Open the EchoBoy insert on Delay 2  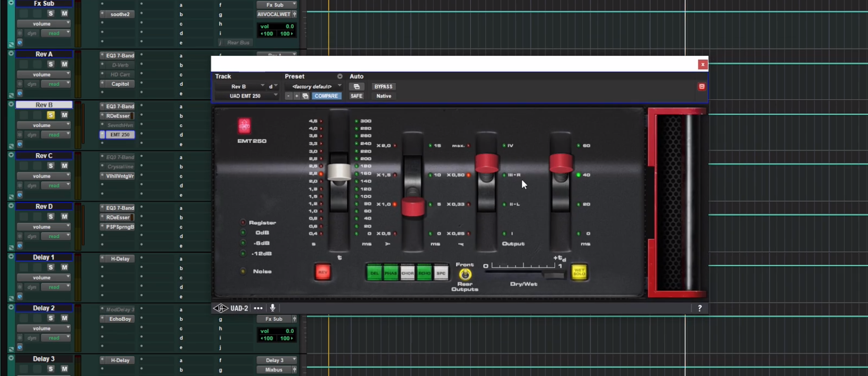point(120,319)
